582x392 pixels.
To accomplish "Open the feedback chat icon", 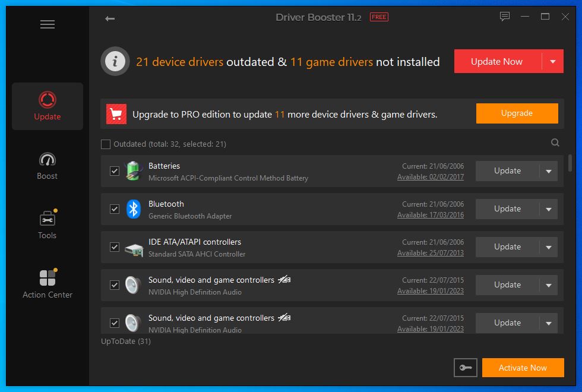I will 504,17.
